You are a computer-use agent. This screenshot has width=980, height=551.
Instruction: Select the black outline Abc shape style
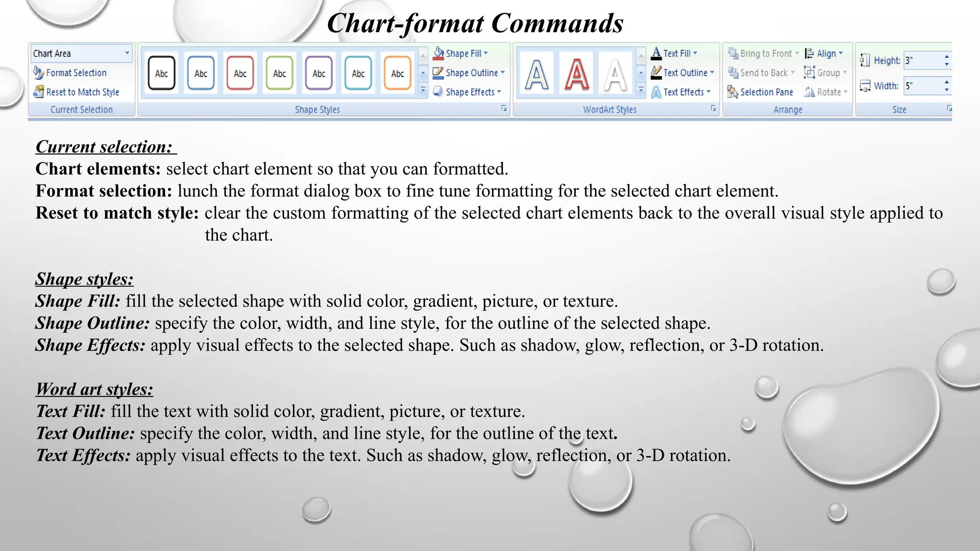click(x=161, y=73)
